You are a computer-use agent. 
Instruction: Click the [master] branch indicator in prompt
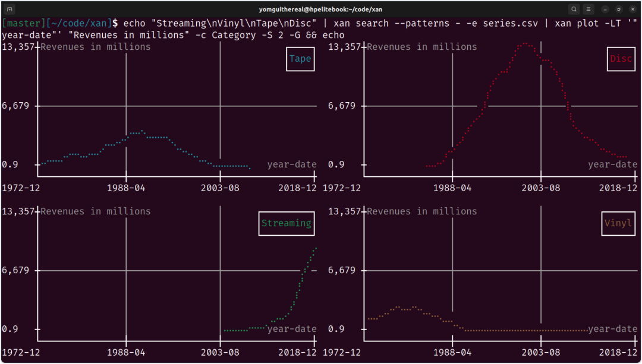(x=23, y=23)
